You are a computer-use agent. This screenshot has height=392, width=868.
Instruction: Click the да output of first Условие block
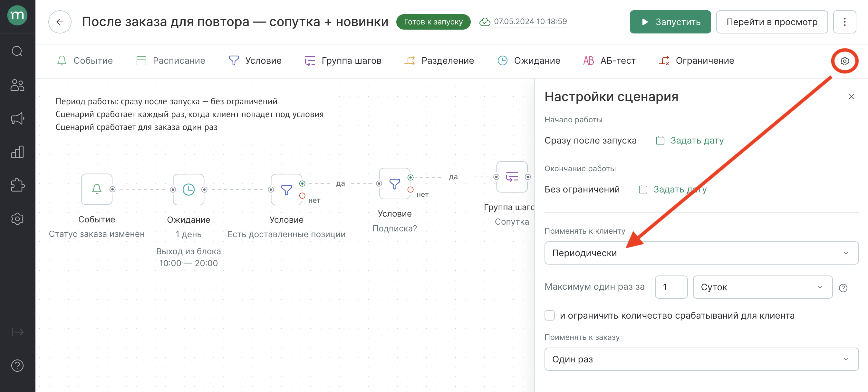302,183
